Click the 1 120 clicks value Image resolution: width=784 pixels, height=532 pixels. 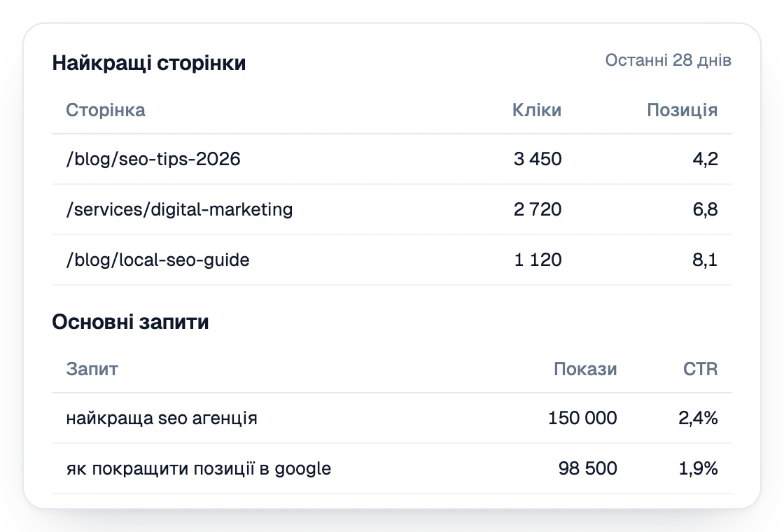coord(538,260)
